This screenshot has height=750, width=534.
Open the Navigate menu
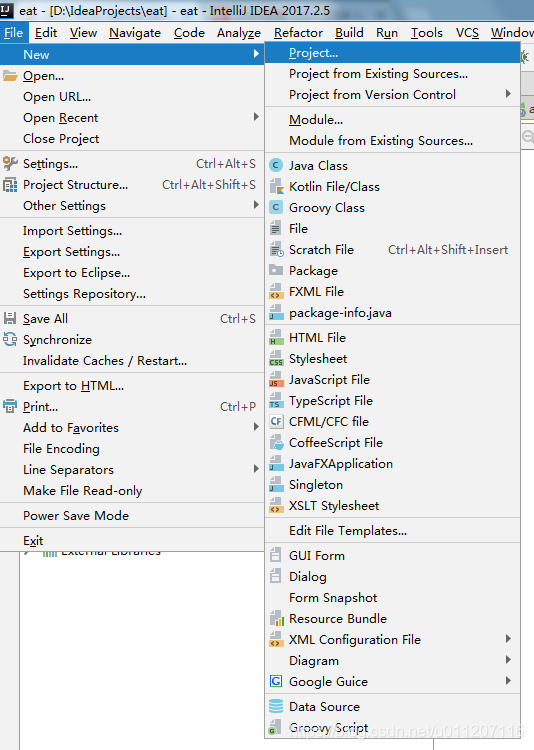click(135, 33)
